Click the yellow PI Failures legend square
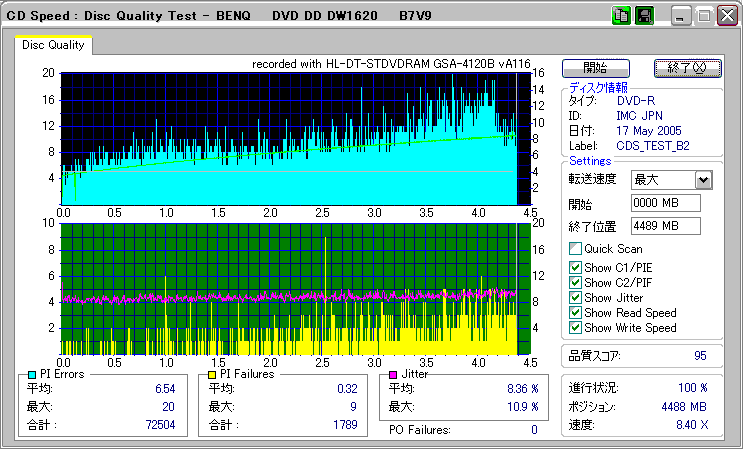Screen dimensions: 743x449 point(212,374)
